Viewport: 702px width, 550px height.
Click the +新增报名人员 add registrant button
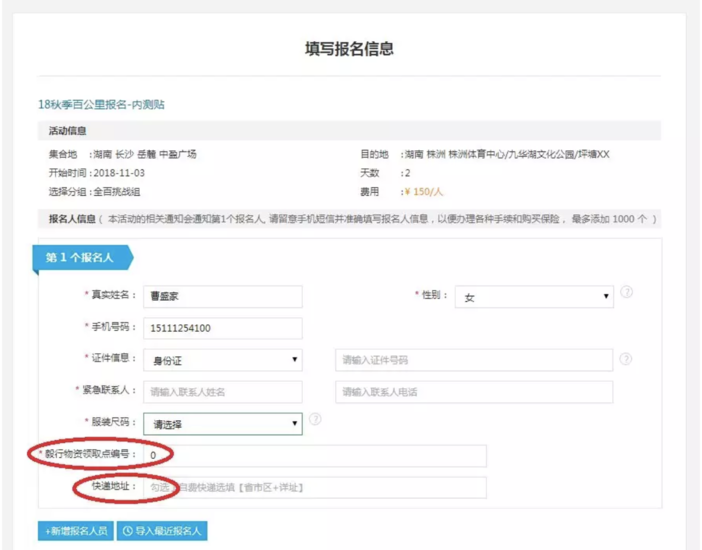click(x=75, y=531)
